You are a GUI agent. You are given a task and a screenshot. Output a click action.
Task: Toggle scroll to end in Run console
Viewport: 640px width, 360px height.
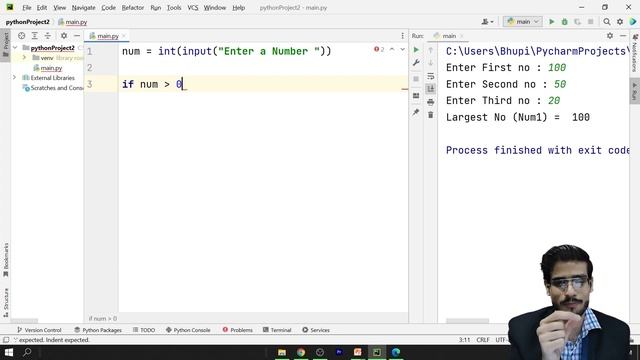coord(431,89)
